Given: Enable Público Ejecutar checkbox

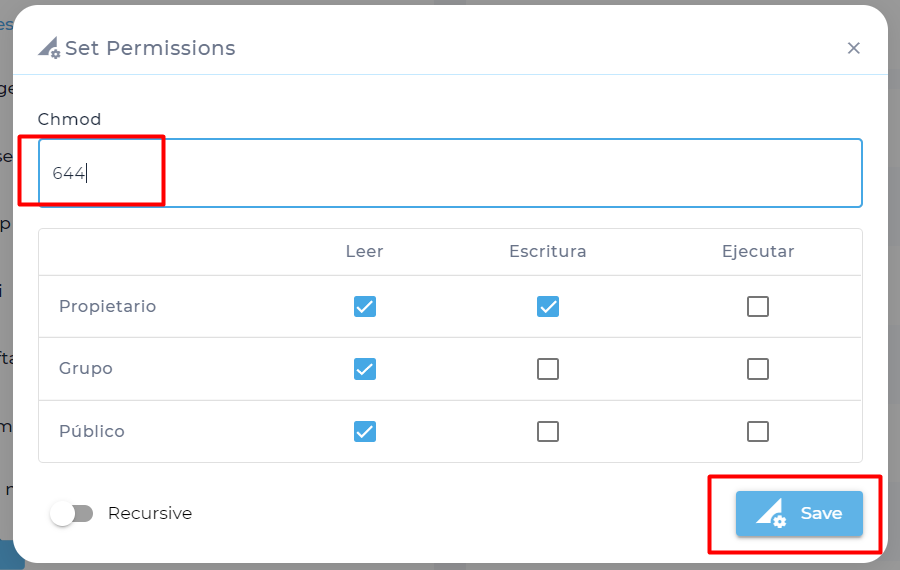Looking at the screenshot, I should tap(758, 432).
